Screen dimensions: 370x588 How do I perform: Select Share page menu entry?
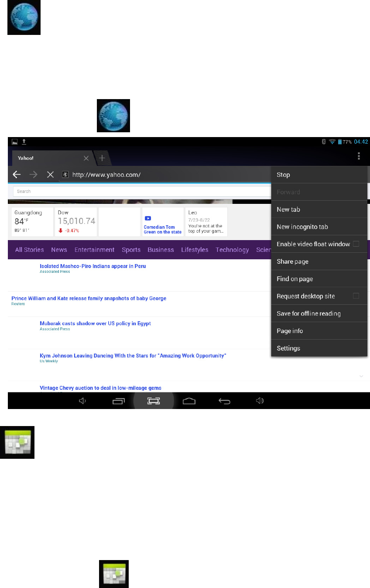pos(319,261)
